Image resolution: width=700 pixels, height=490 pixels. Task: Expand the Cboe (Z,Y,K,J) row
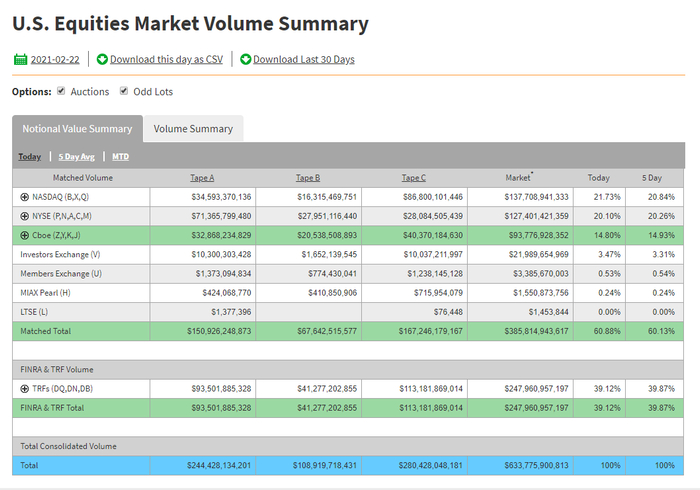click(x=25, y=235)
